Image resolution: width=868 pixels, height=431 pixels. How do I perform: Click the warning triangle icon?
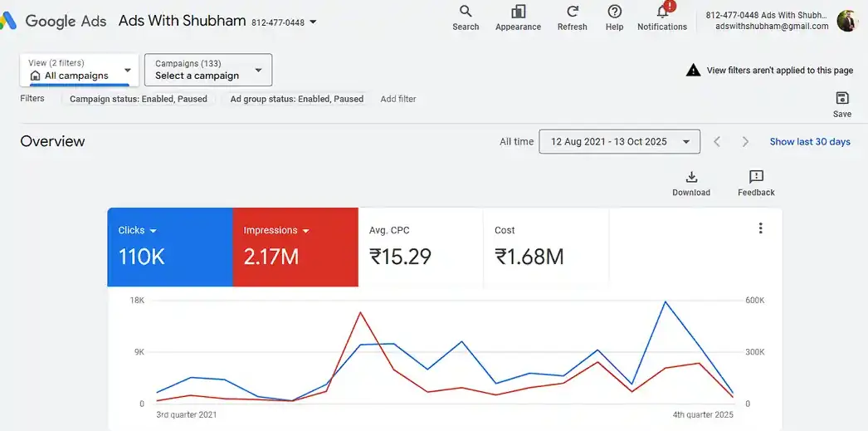point(693,71)
